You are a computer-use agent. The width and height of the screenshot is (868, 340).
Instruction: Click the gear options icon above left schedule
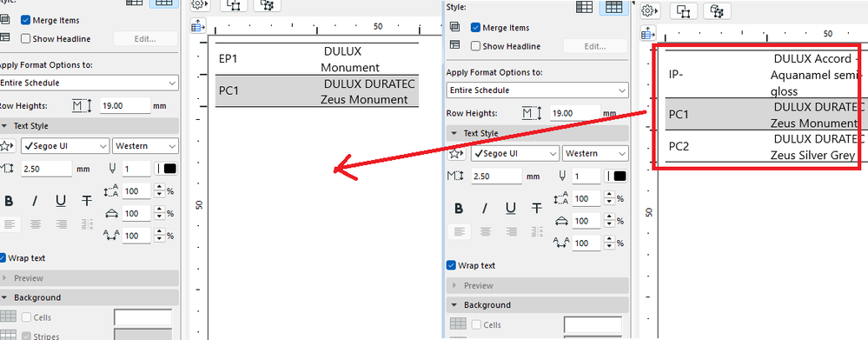(200, 4)
